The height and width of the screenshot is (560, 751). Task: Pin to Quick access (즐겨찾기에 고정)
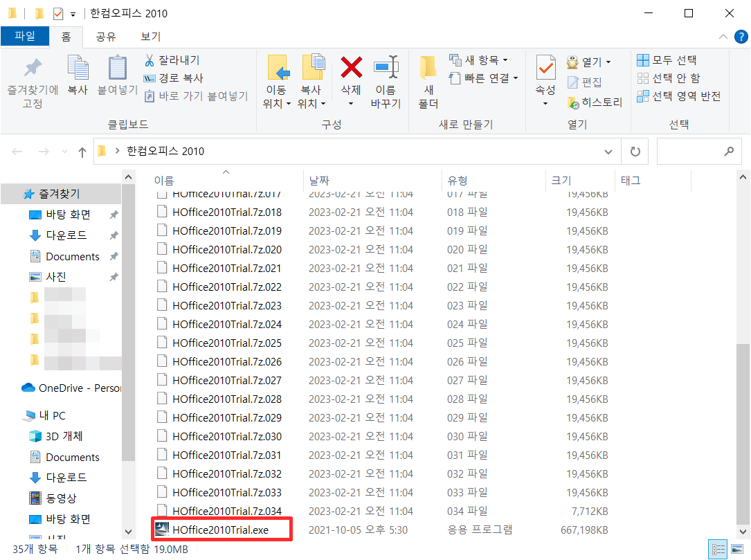33,82
